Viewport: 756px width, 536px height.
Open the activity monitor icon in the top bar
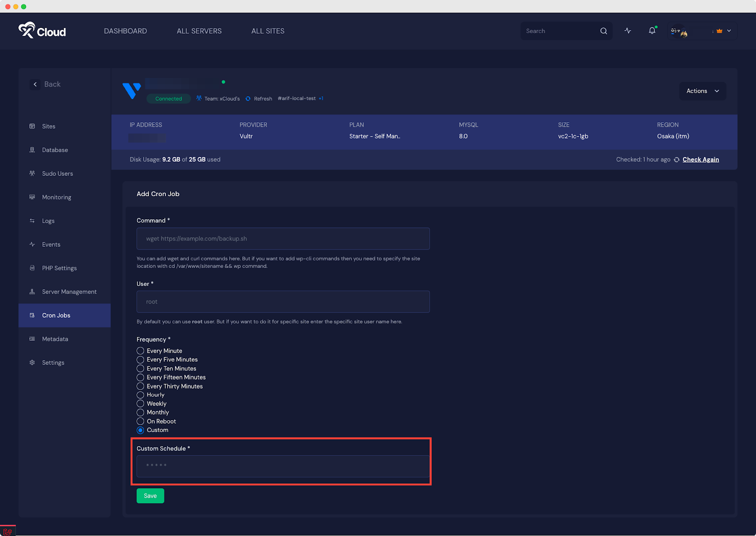coord(627,30)
